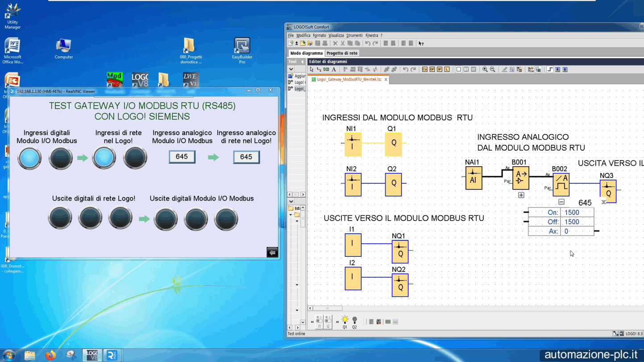Select the NAI1 analog input block
The image size is (644, 362).
pyautogui.click(x=474, y=178)
